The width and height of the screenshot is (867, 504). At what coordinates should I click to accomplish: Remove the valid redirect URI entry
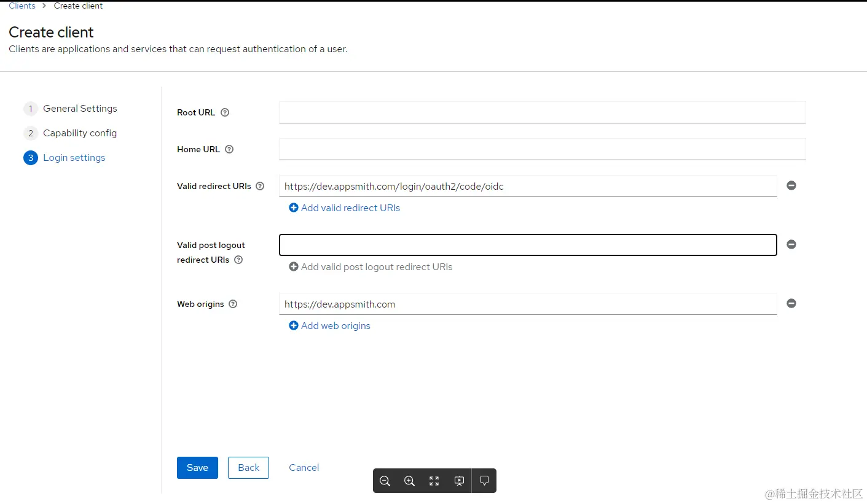tap(791, 185)
